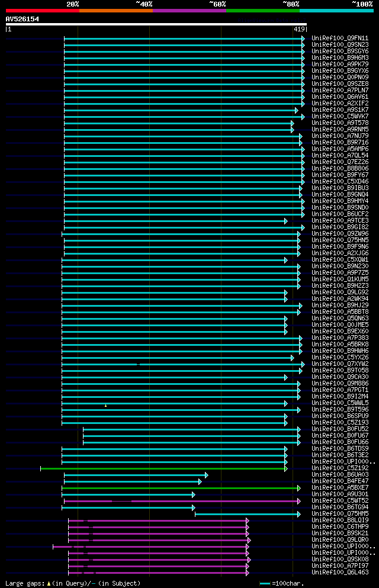Click the purple ~60% legend segment
Screen dimensions: 379x588
pos(189,11)
